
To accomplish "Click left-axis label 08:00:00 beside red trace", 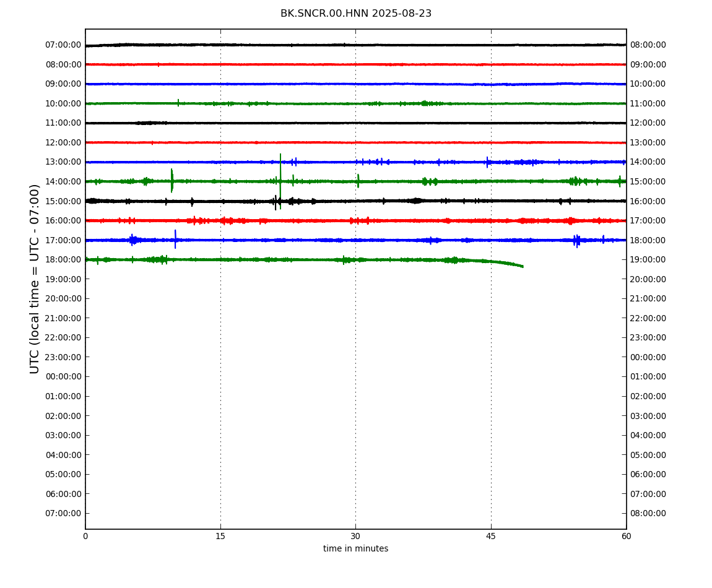I will [64, 64].
